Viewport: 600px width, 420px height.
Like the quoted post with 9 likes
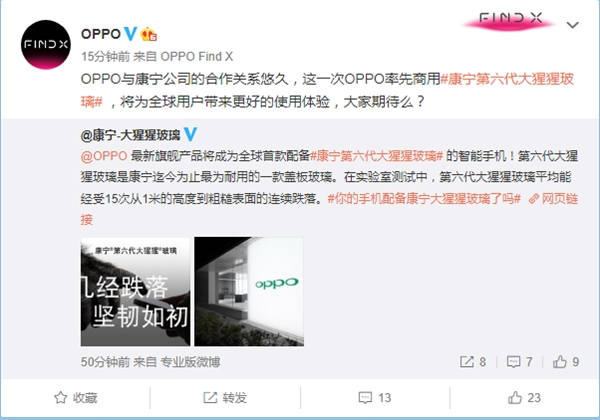click(566, 362)
